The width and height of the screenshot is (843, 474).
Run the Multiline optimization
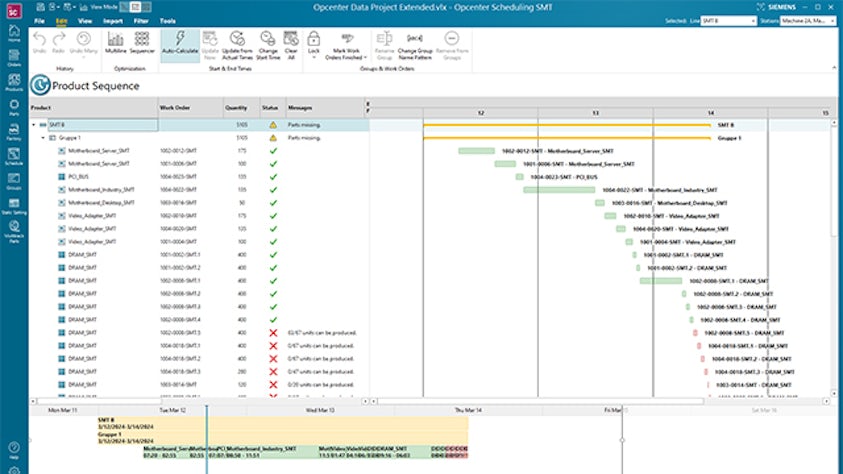[116, 42]
